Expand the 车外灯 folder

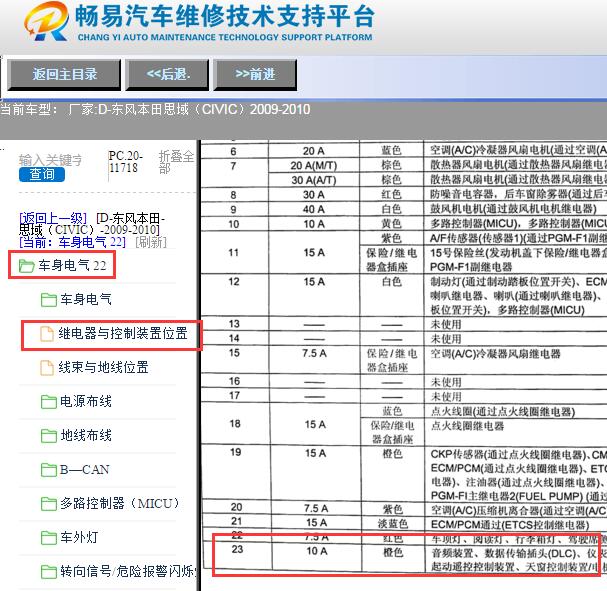(x=79, y=538)
